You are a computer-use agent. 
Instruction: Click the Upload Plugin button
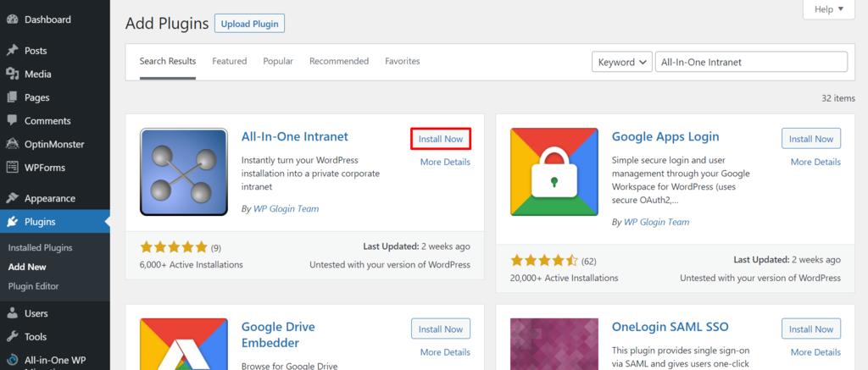249,24
